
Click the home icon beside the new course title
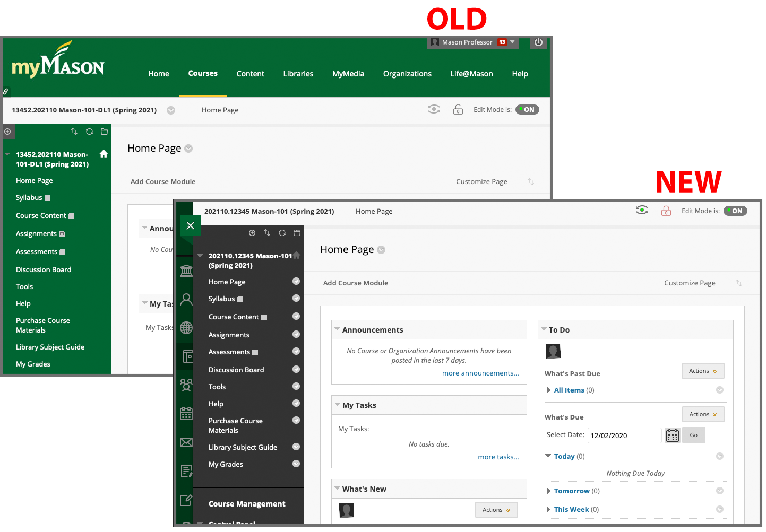click(297, 255)
